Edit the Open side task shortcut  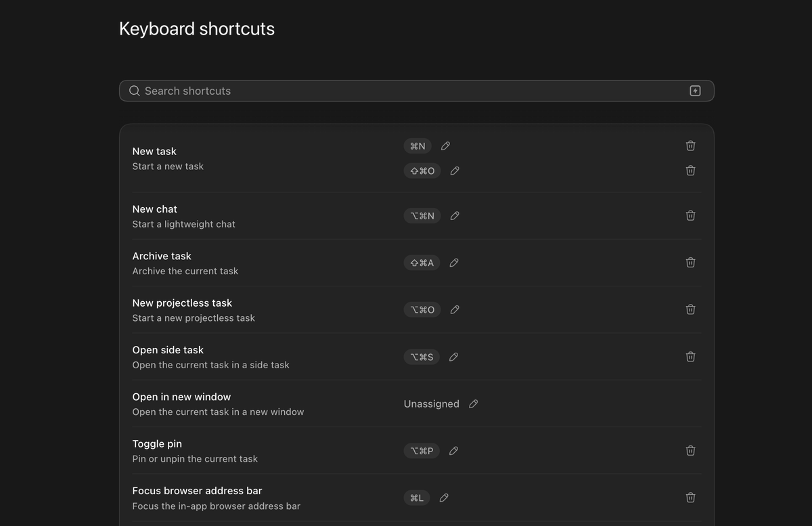coord(453,357)
